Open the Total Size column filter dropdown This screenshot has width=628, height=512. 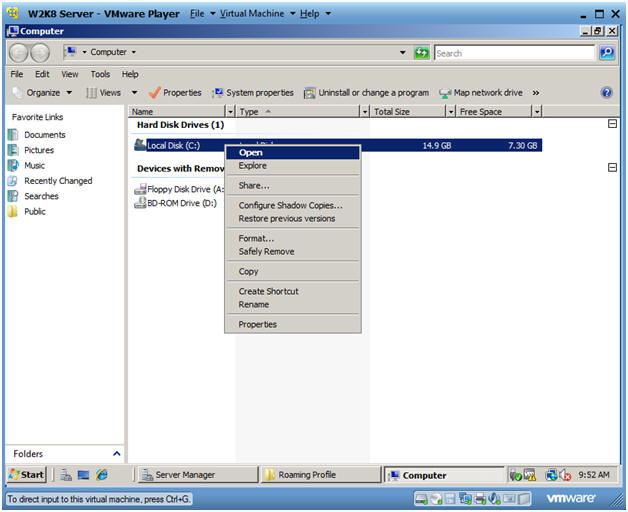[x=451, y=111]
